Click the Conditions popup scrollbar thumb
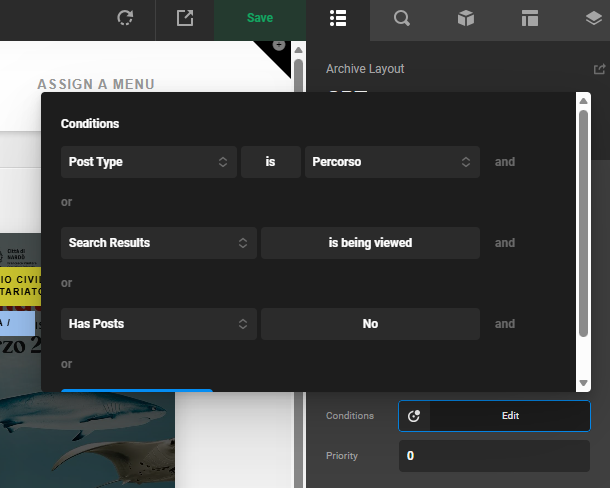This screenshot has width=610, height=488. [583, 223]
